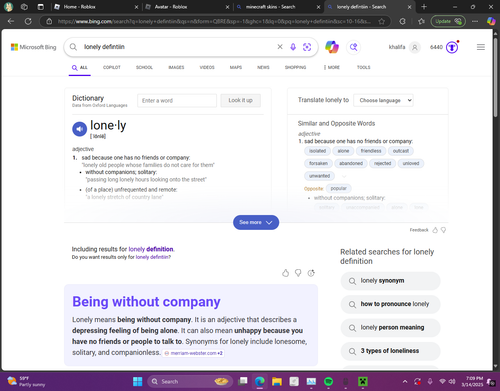500x391 pixels.
Task: Switch to the COPILOT tab
Action: pos(112,67)
